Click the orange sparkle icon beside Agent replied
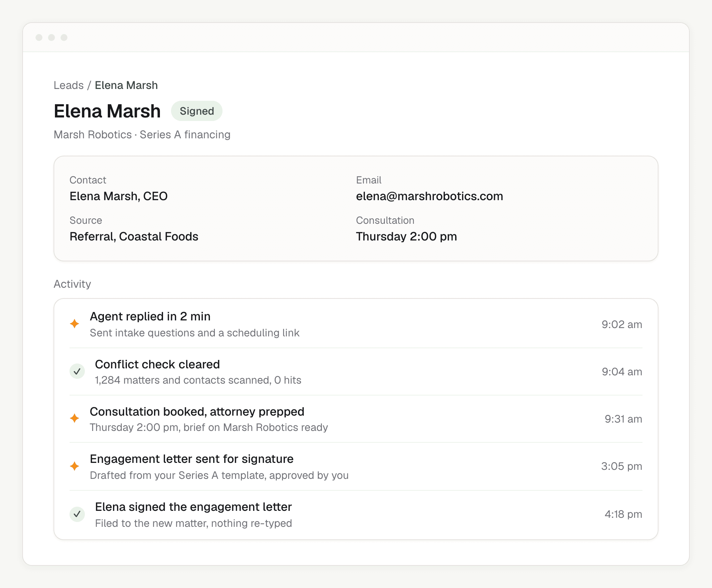This screenshot has height=588, width=712. click(x=74, y=324)
